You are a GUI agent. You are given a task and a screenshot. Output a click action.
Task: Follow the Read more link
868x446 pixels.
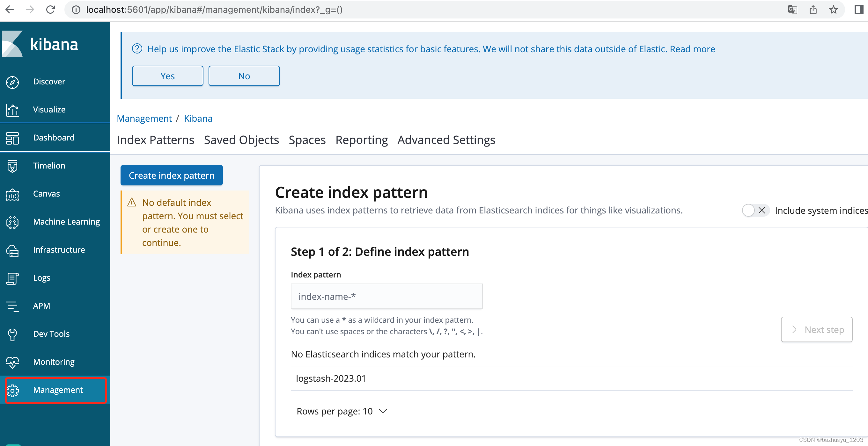coord(692,49)
